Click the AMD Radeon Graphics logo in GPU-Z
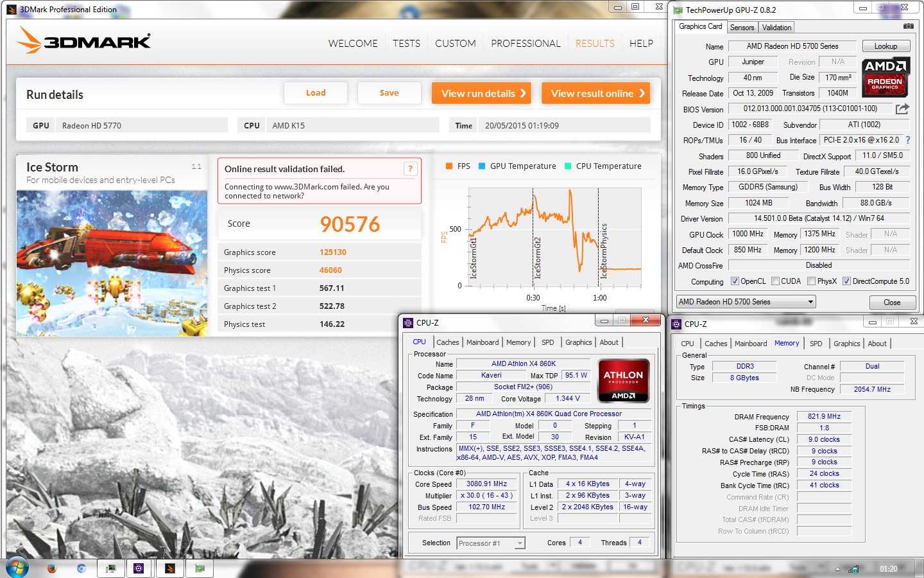Screen dimensions: 924x578 885,76
